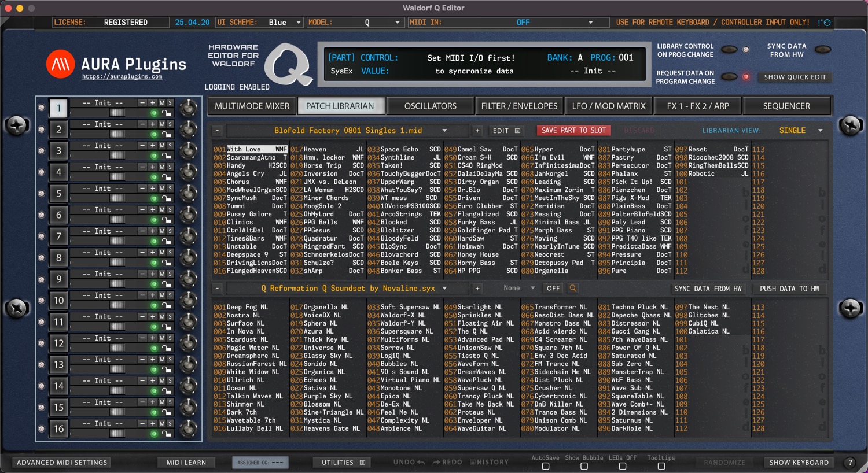Click the search magnifier icon in lower librarian
This screenshot has width=868, height=473.
[573, 288]
